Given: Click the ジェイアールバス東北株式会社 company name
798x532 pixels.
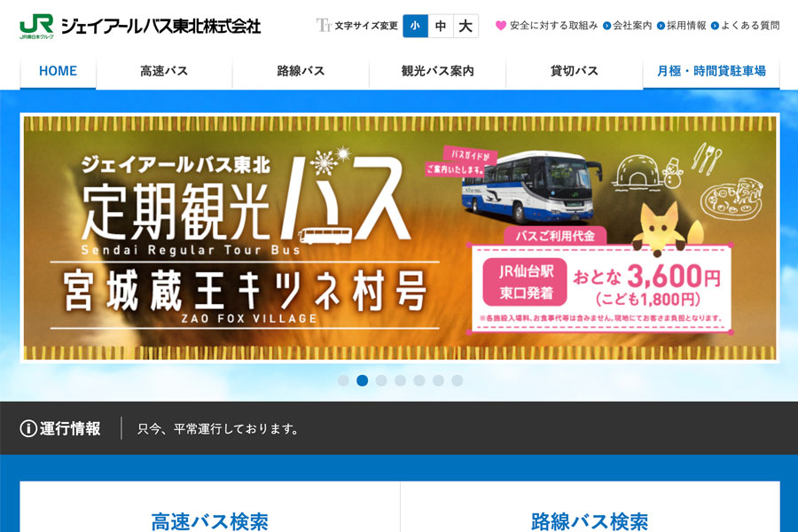Looking at the screenshot, I should point(160,26).
